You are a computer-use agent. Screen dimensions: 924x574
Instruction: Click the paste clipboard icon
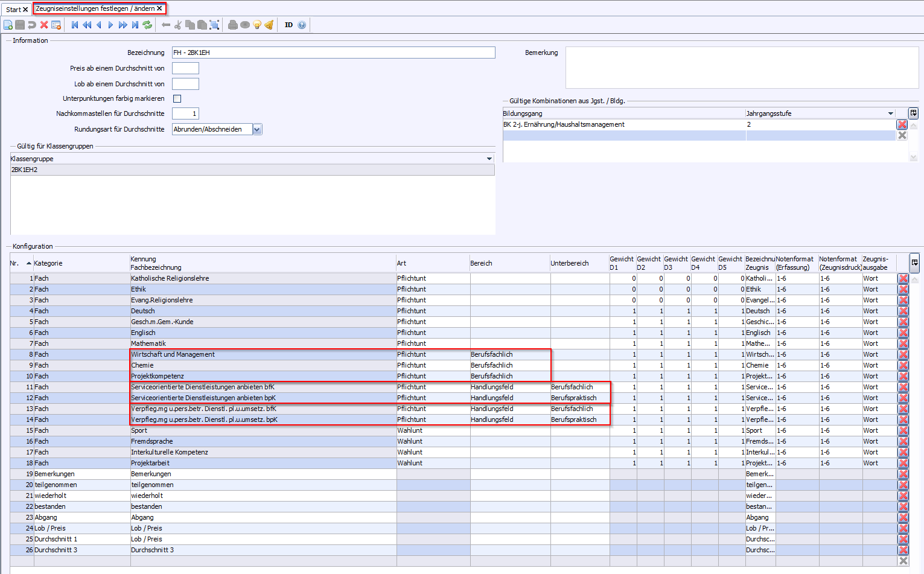click(202, 25)
